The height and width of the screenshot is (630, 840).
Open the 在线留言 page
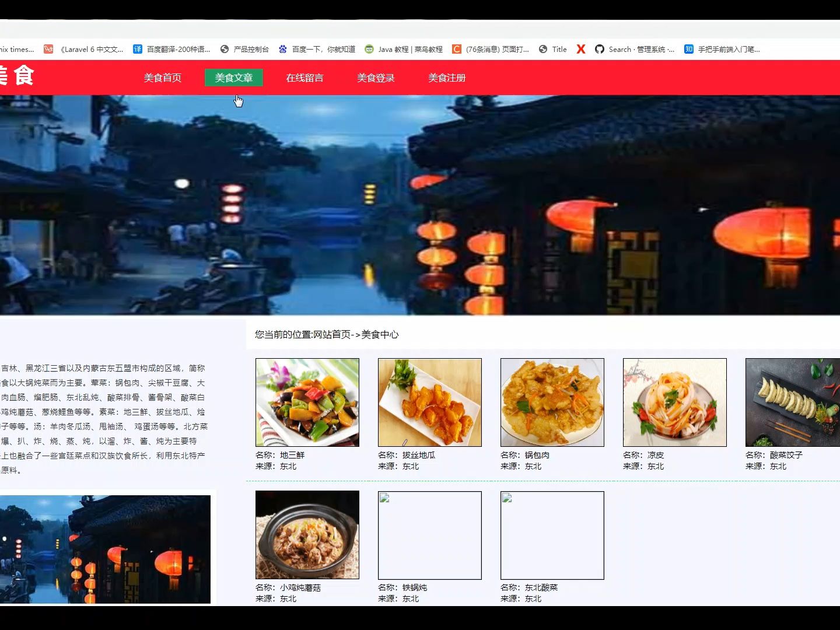click(x=304, y=77)
